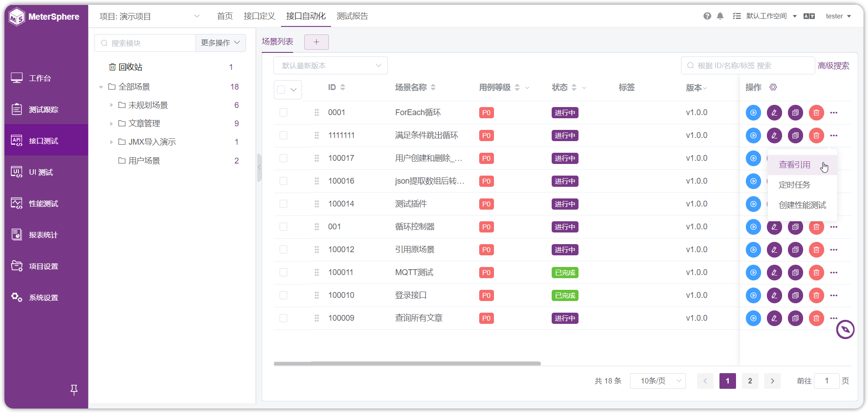Screen dimensions: 868x413
Task: Open the task list icon beside workspace
Action: pyautogui.click(x=736, y=16)
